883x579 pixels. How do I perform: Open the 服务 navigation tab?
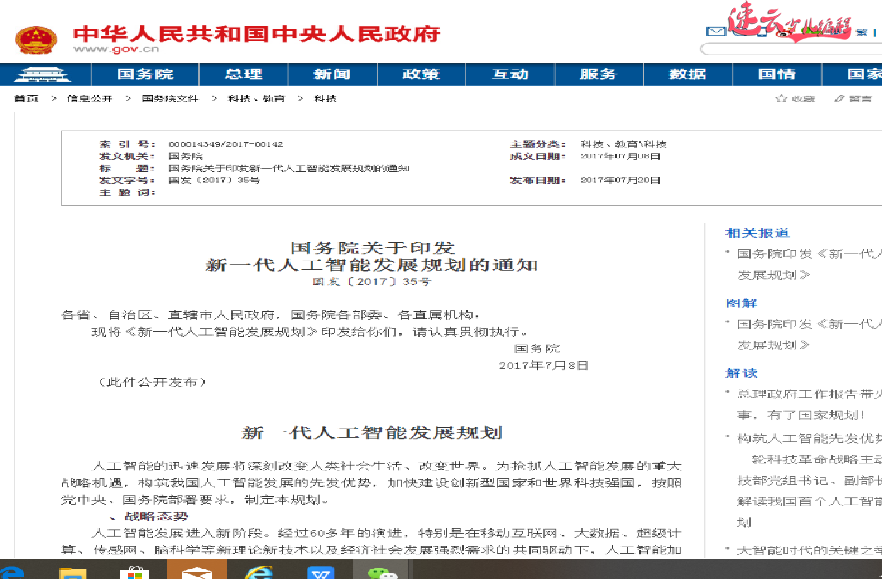tap(598, 75)
